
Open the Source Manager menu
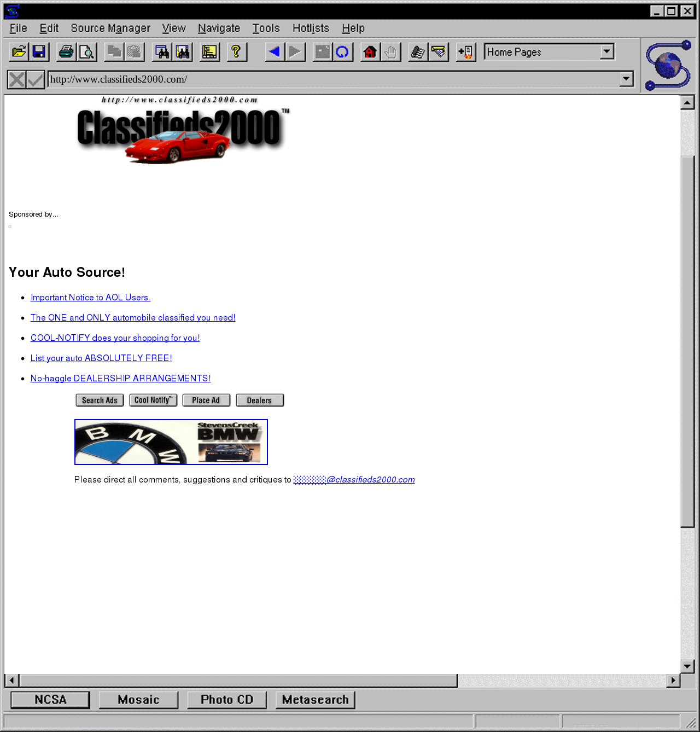pyautogui.click(x=110, y=28)
